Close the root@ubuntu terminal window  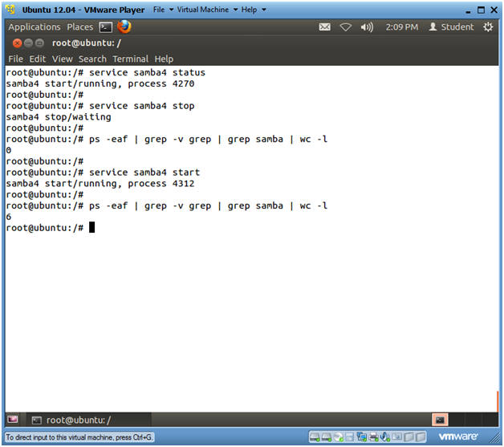pyautogui.click(x=17, y=43)
